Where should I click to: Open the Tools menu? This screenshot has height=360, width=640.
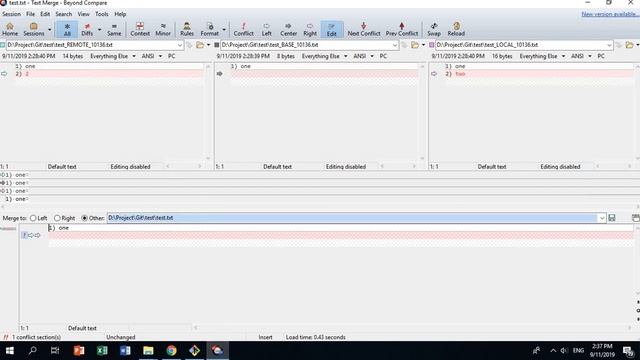[x=102, y=14]
